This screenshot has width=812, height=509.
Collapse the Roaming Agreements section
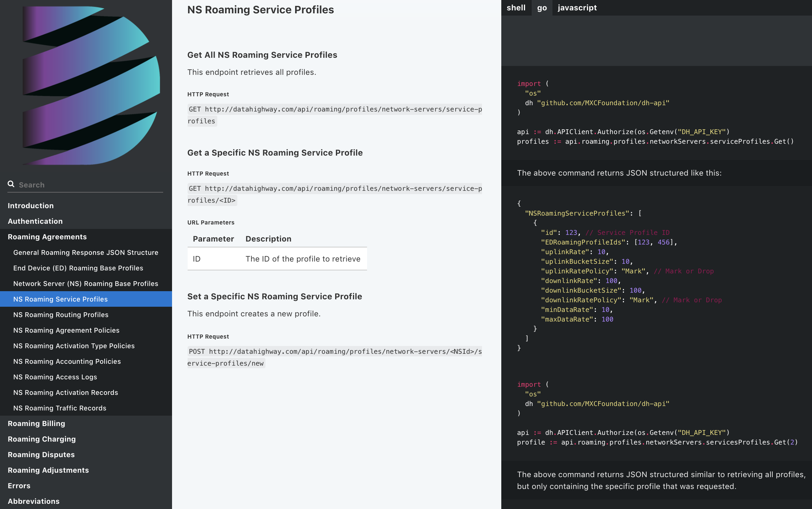tap(47, 237)
